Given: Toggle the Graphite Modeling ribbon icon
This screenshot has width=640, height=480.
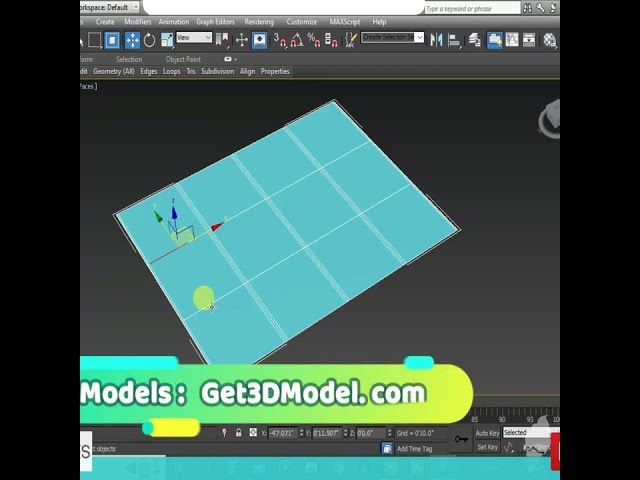Looking at the screenshot, I should pyautogui.click(x=494, y=40).
